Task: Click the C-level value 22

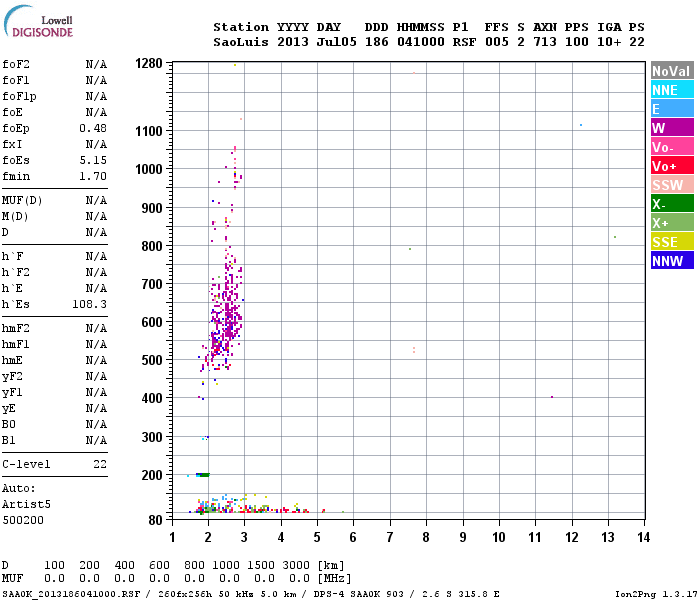Action: pyautogui.click(x=100, y=464)
